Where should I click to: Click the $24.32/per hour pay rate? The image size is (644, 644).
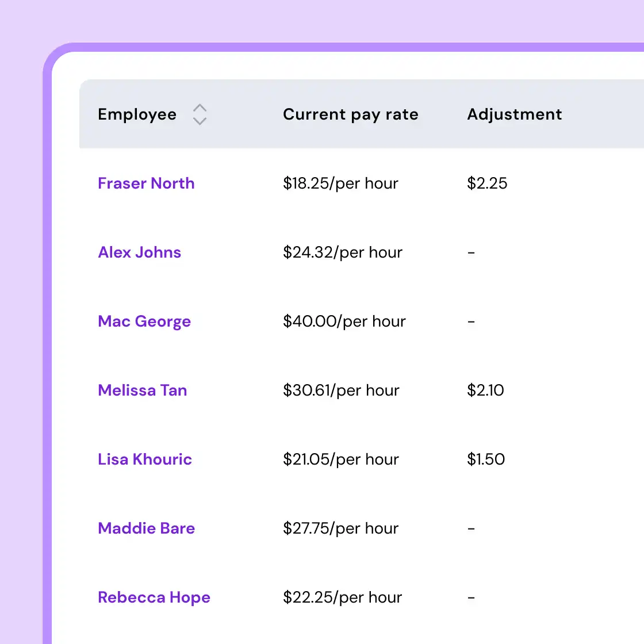click(343, 252)
